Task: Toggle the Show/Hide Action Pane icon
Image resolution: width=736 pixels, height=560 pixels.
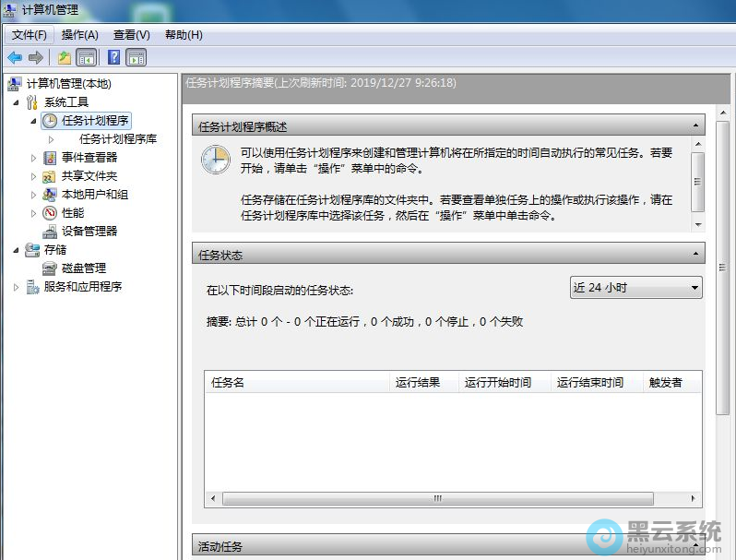Action: tap(137, 58)
